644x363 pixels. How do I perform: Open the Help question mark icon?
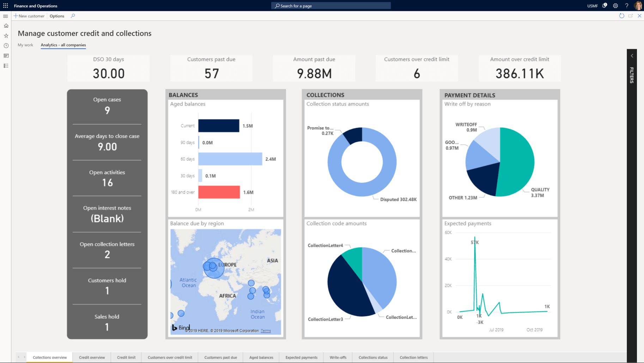[x=627, y=6]
